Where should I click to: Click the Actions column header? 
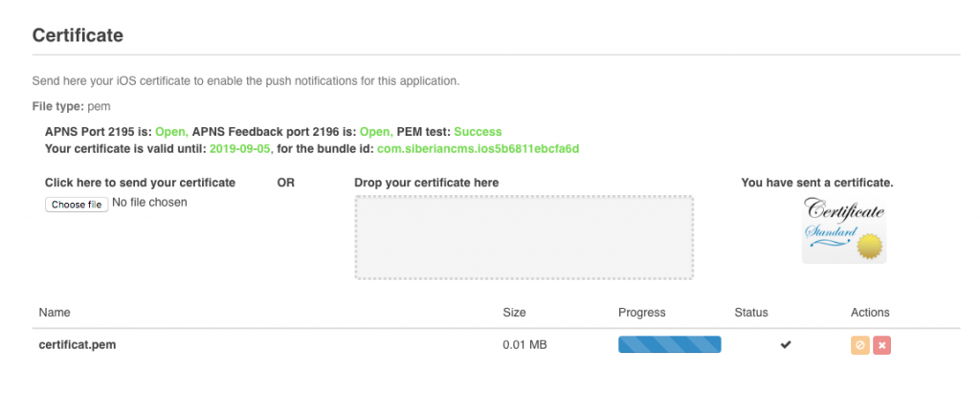[870, 313]
